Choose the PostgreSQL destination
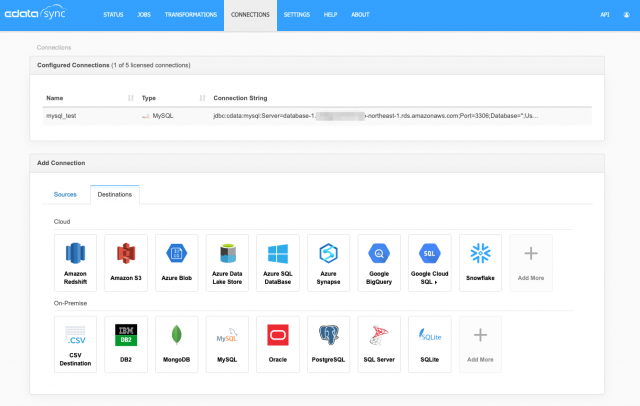Screen dimensions: 640x406 click(328, 344)
